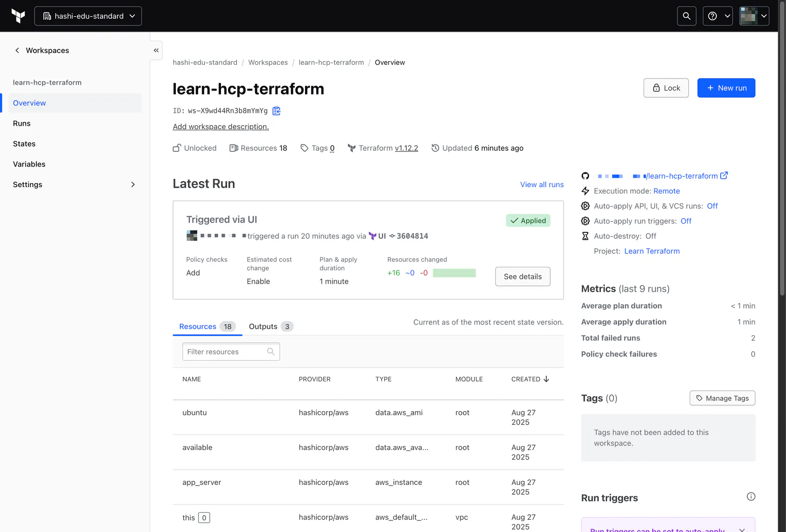786x532 pixels.
Task: Open Terraform version v1.12.2 link
Action: coord(406,148)
